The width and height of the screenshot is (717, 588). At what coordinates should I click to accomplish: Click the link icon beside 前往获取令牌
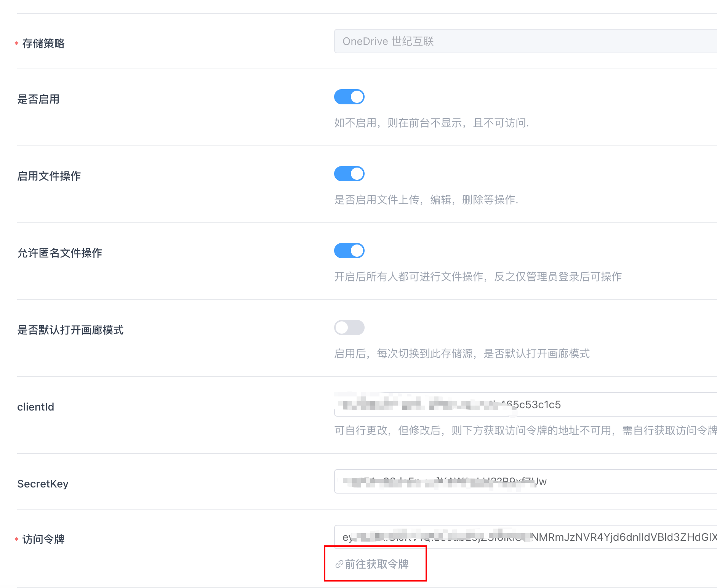339,564
